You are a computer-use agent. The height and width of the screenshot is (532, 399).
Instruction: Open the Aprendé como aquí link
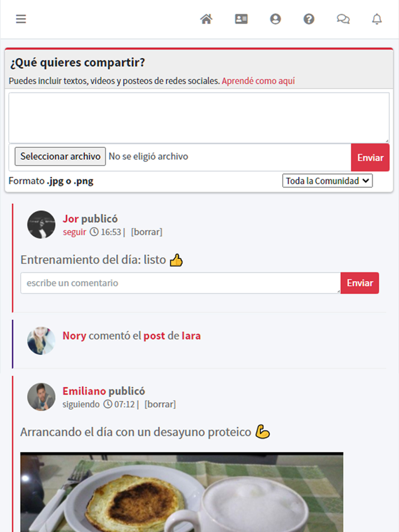pyautogui.click(x=258, y=81)
